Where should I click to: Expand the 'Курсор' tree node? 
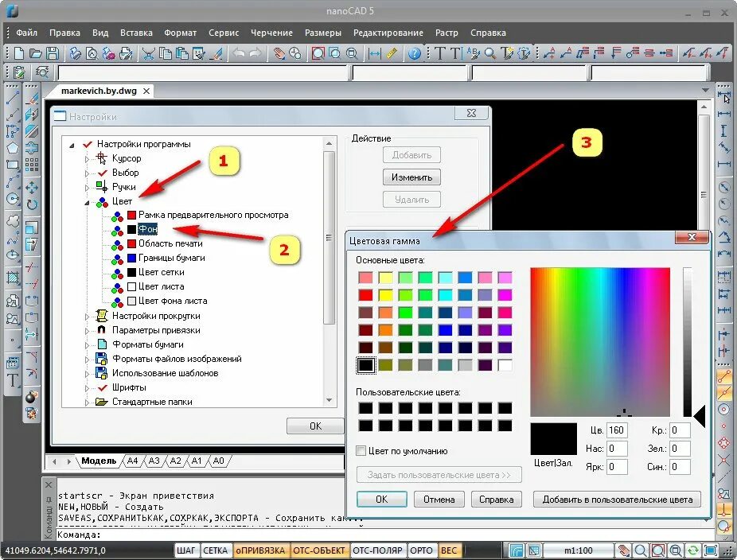pyautogui.click(x=87, y=159)
